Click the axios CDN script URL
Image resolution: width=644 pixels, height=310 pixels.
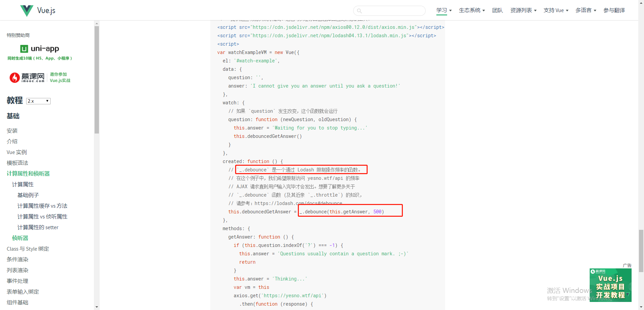333,27
